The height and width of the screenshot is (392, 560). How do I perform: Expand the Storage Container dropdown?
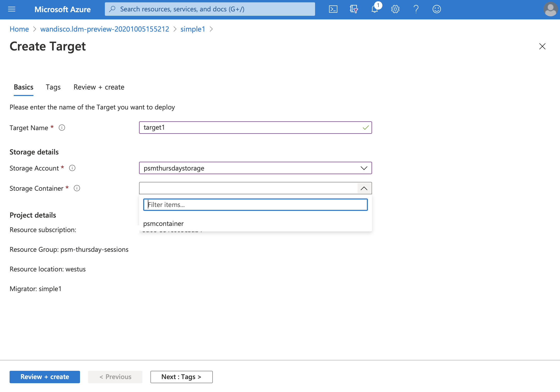[364, 188]
